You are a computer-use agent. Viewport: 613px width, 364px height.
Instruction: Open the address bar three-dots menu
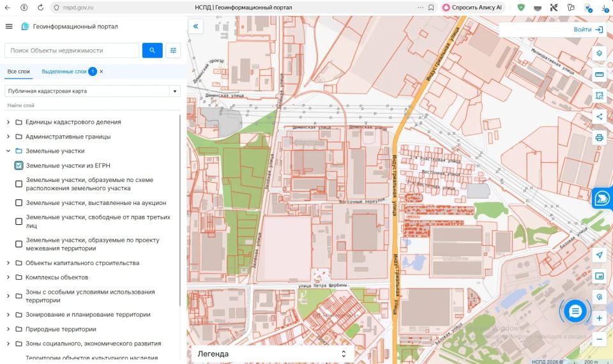(x=420, y=8)
